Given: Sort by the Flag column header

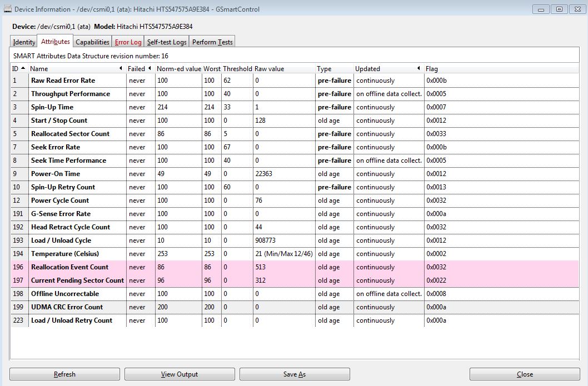Looking at the screenshot, I should pos(501,68).
